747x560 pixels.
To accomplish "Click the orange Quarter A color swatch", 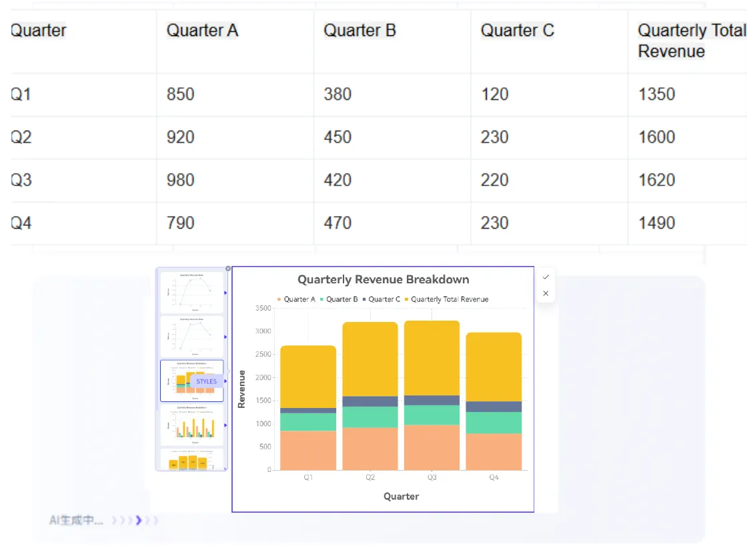I will click(x=279, y=299).
